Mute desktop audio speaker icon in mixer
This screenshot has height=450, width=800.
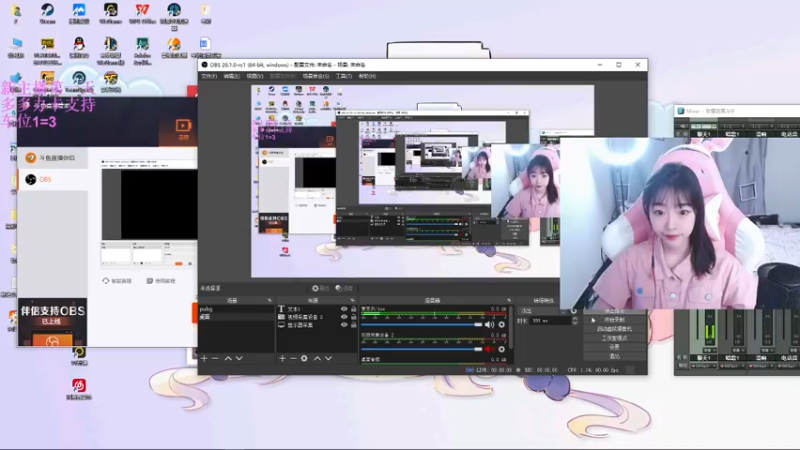coord(489,324)
